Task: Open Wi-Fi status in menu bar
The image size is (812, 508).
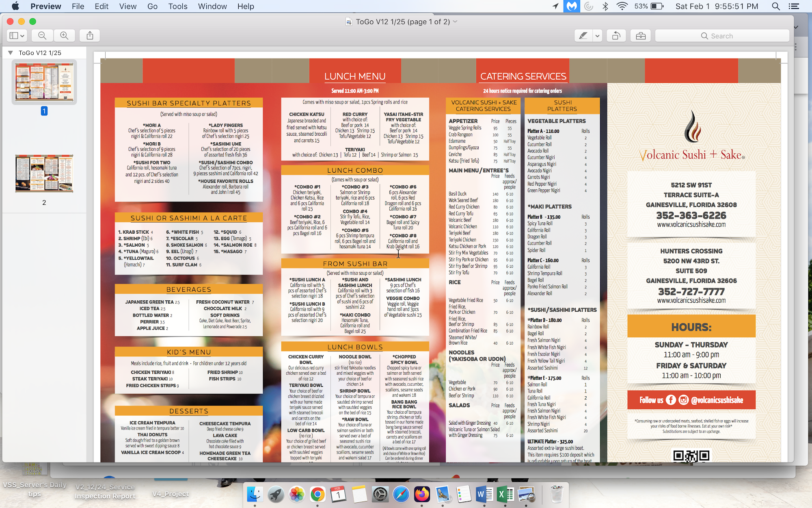Action: (622, 6)
